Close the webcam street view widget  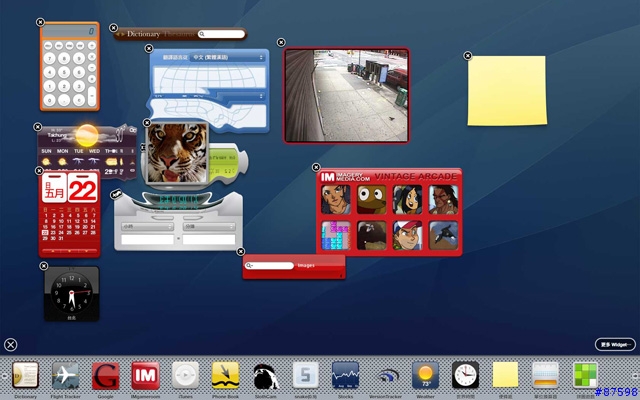[281, 42]
